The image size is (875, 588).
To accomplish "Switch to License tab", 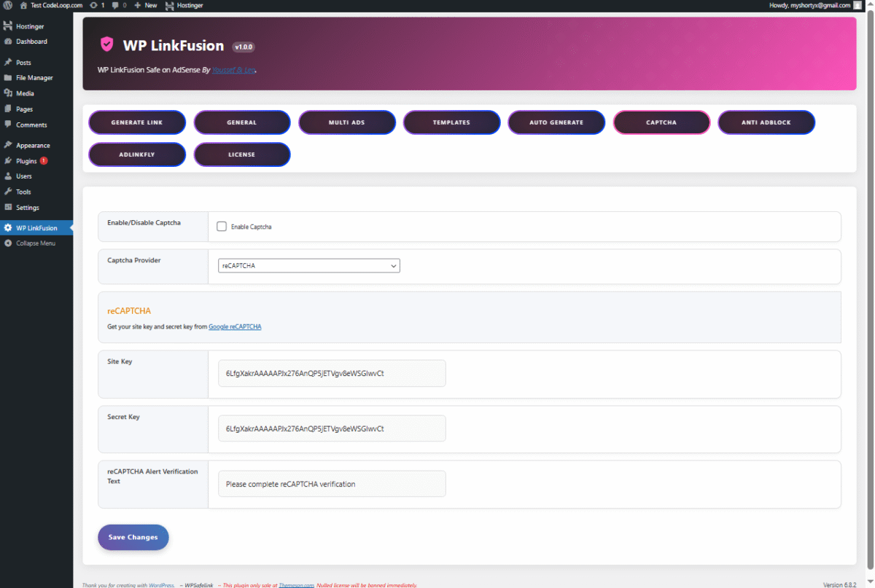I will click(x=242, y=154).
